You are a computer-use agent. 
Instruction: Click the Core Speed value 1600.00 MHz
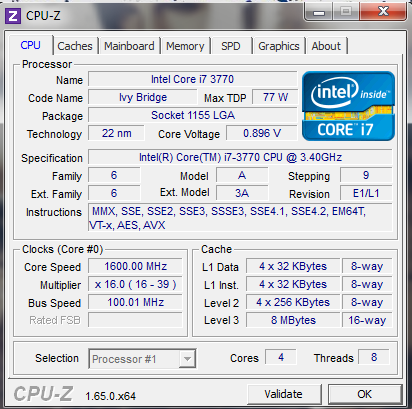135,266
